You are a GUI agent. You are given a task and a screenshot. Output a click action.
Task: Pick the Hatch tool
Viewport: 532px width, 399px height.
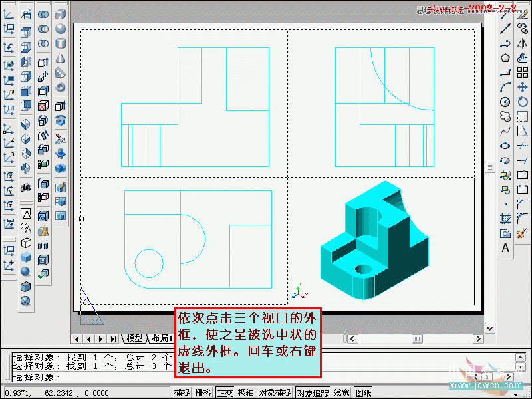pyautogui.click(x=505, y=219)
